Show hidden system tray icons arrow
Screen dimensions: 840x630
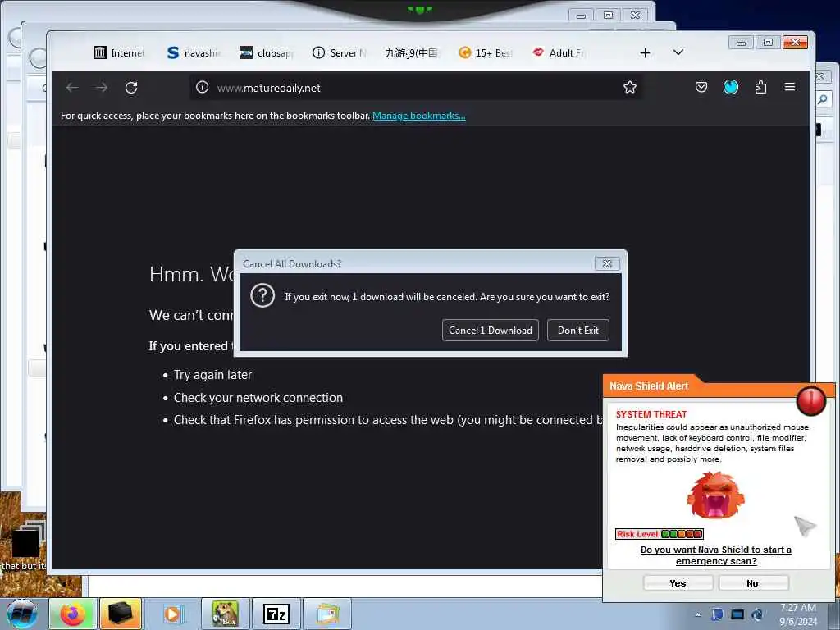(697, 614)
